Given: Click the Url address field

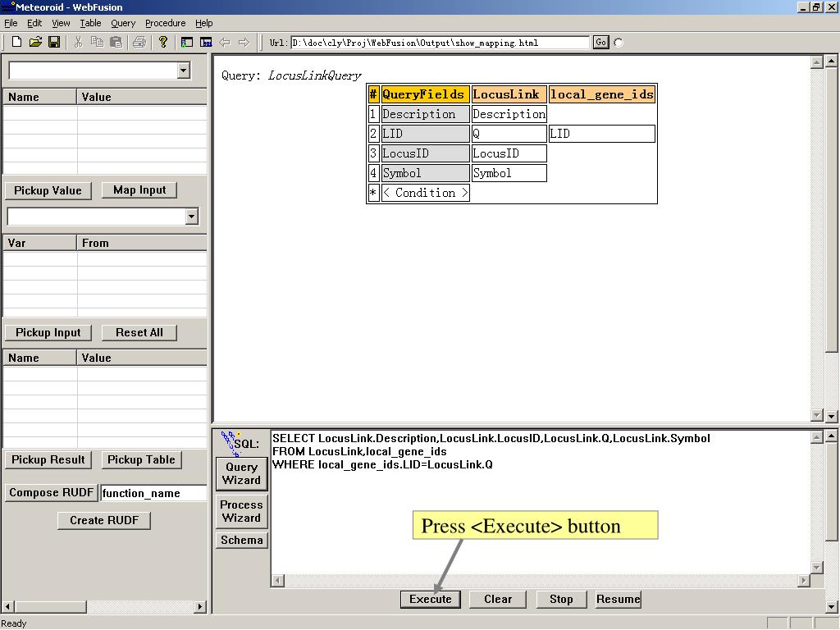Looking at the screenshot, I should coord(440,43).
